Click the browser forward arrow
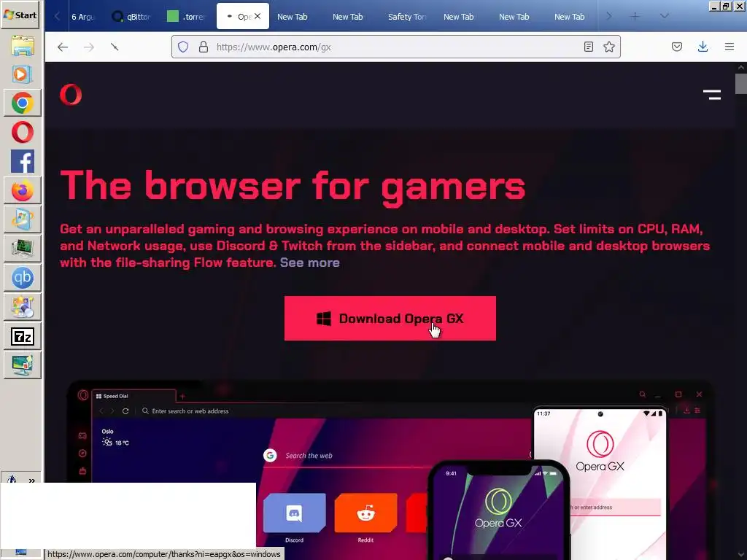The height and width of the screenshot is (560, 747). [x=88, y=47]
